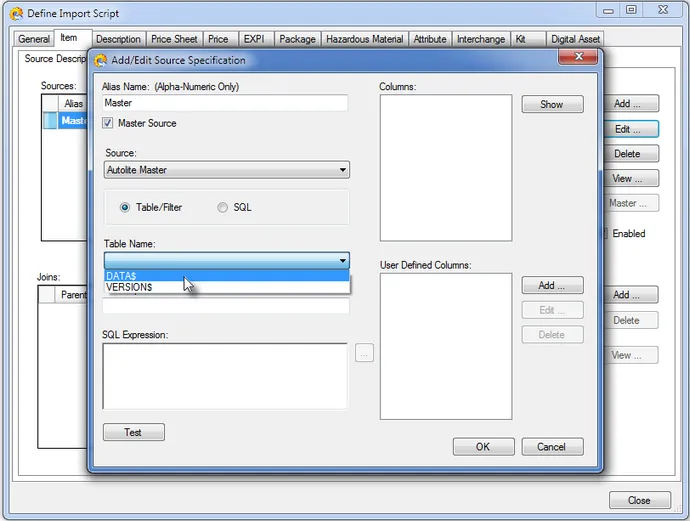Viewport: 690px width, 521px height.
Task: Click the SQL Expression text area
Action: tap(225, 376)
